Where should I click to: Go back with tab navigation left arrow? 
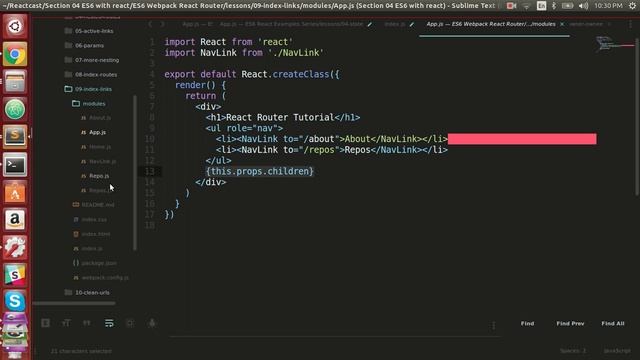point(150,24)
